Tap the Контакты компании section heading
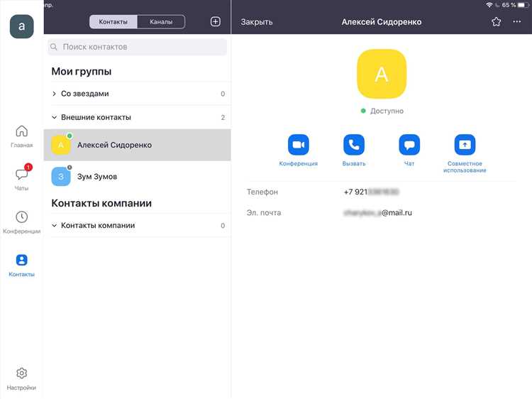This screenshot has height=399, width=532. pos(101,203)
